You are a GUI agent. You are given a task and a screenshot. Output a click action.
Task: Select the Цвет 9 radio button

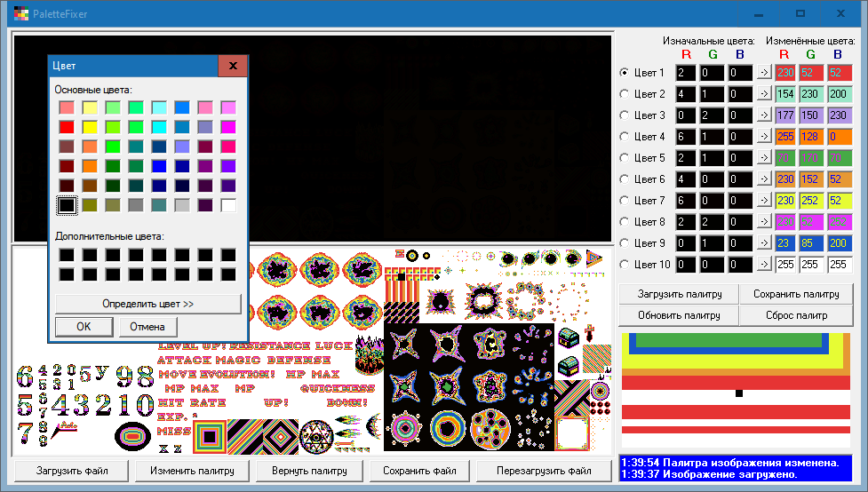coord(625,243)
